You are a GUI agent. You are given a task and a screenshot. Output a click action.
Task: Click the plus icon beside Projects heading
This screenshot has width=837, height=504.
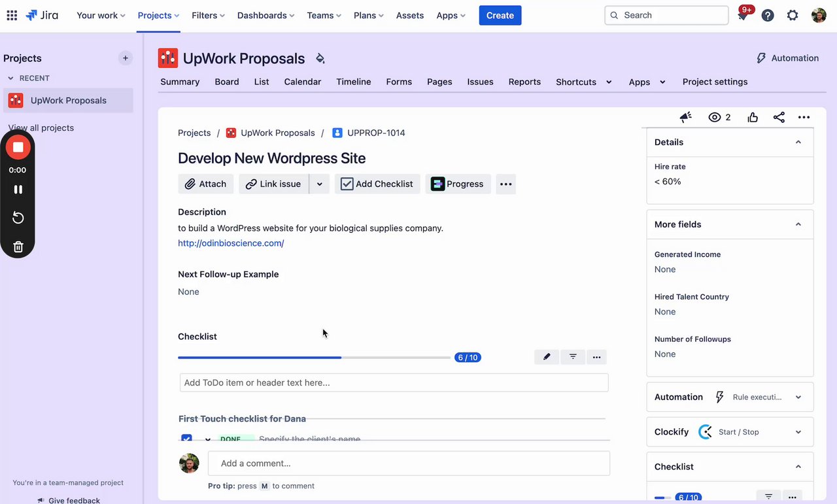point(126,58)
